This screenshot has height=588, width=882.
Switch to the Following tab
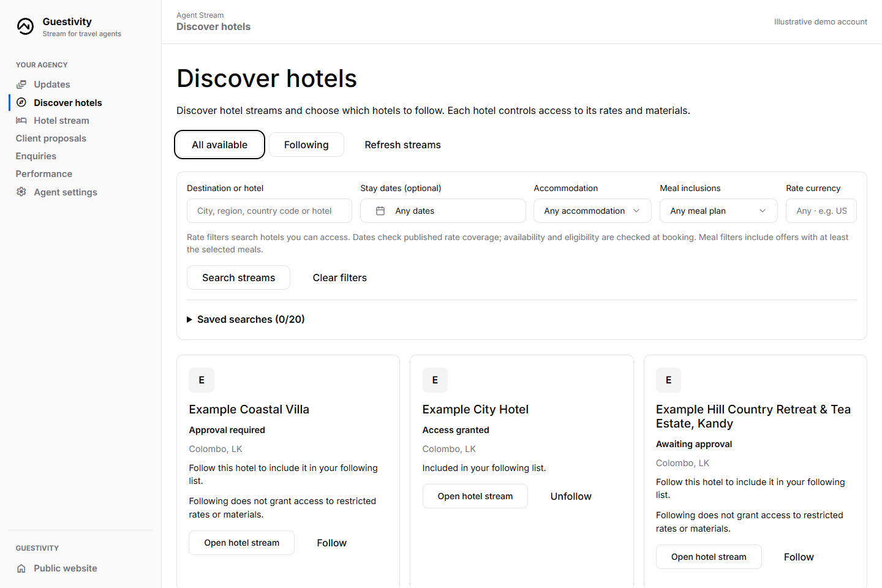click(306, 145)
